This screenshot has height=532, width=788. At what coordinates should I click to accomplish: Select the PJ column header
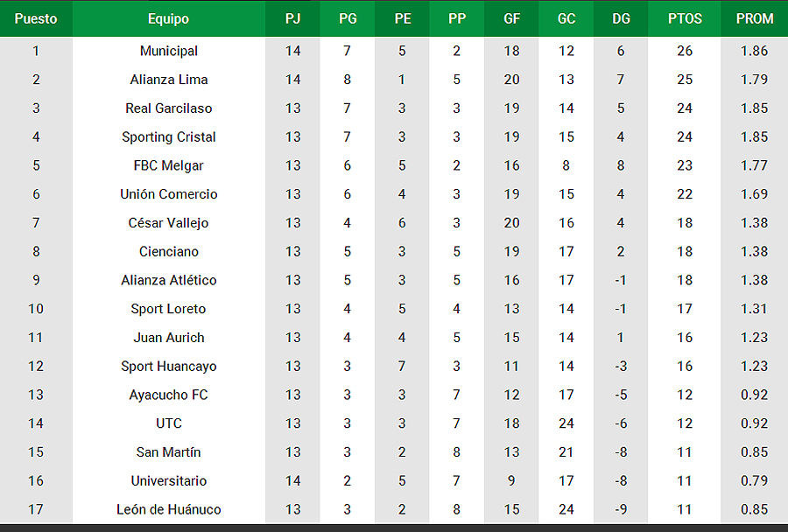click(293, 18)
